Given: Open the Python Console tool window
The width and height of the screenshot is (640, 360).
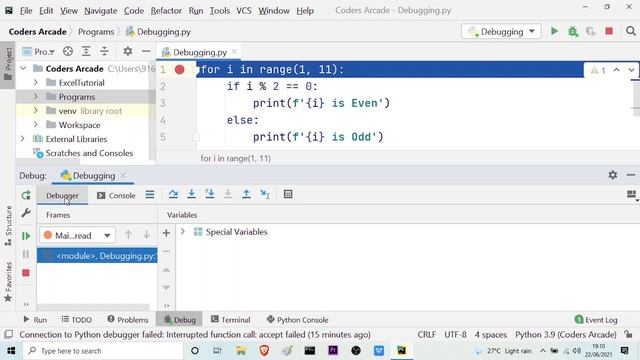Looking at the screenshot, I should click(x=298, y=320).
